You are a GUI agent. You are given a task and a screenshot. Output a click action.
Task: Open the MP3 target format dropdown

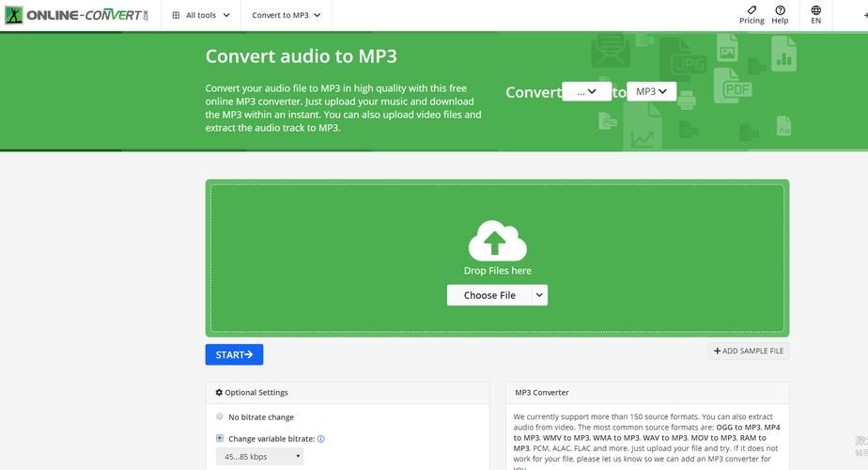651,91
